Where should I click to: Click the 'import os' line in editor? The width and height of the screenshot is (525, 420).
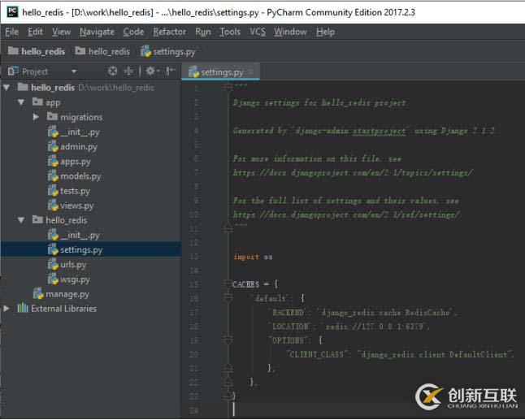[253, 257]
